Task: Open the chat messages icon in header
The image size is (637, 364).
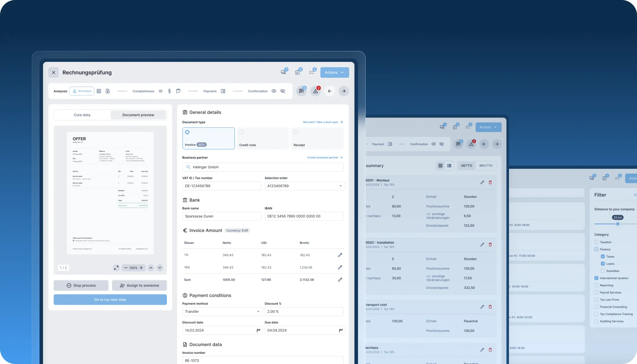Action: point(283,72)
